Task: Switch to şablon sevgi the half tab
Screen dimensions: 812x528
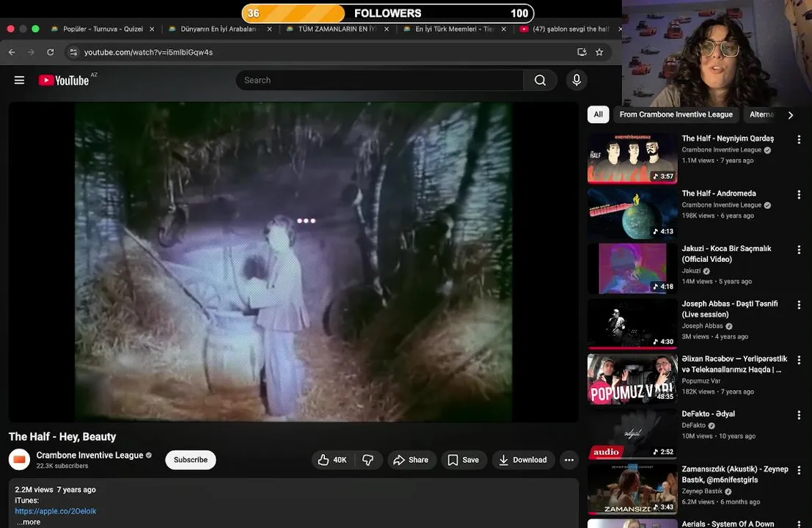Action: click(x=570, y=29)
